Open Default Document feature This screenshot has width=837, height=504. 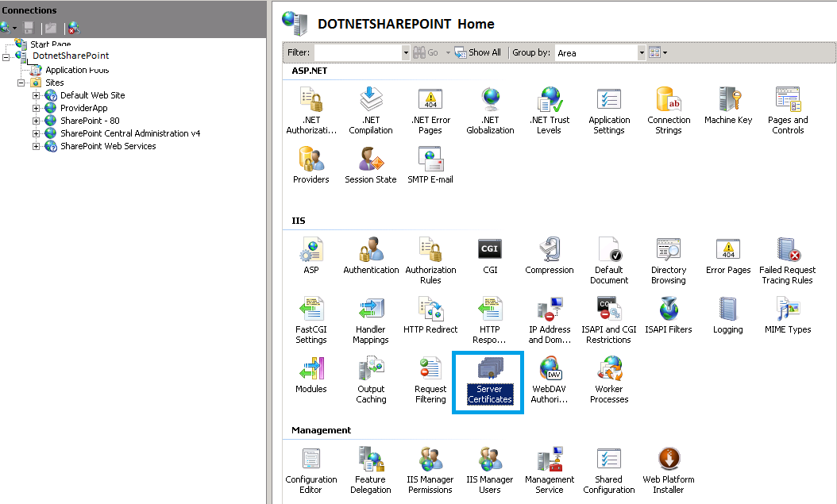[x=609, y=260]
